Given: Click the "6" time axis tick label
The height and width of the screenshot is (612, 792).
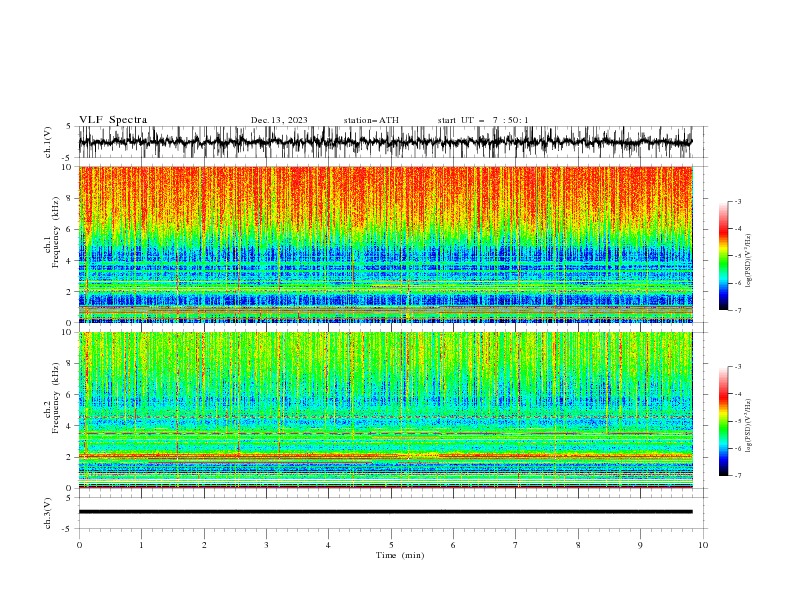Looking at the screenshot, I should point(453,545).
